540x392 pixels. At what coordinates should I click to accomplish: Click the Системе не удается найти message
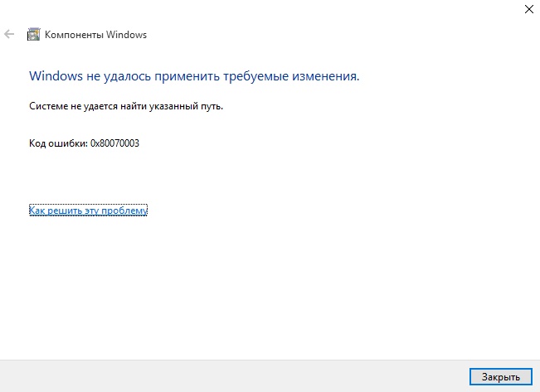(126, 106)
